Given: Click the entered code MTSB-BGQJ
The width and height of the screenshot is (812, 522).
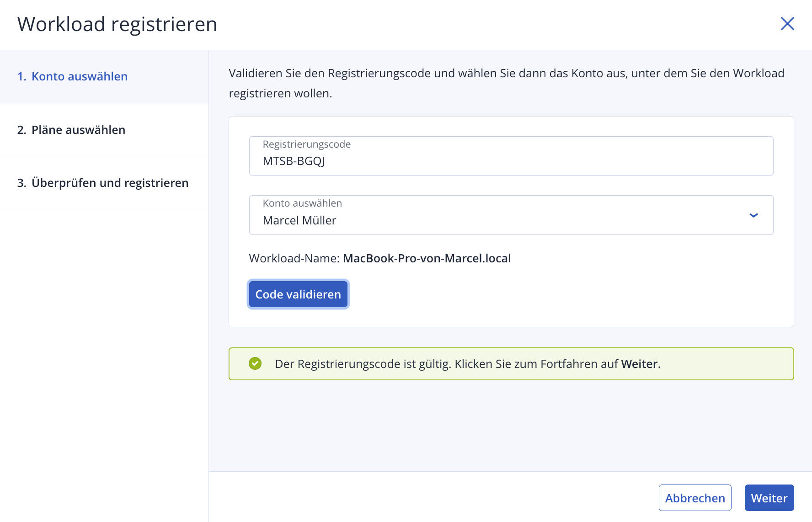Looking at the screenshot, I should pos(294,161).
